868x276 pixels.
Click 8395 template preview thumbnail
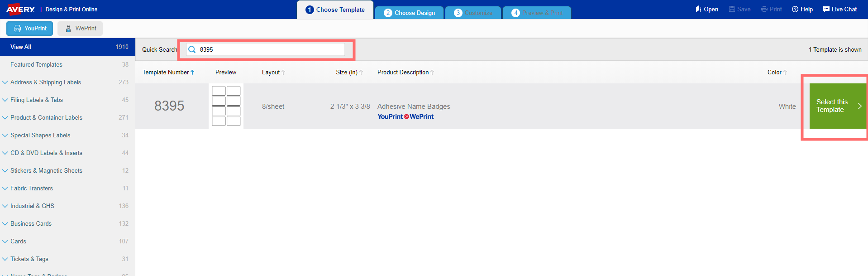click(x=226, y=106)
